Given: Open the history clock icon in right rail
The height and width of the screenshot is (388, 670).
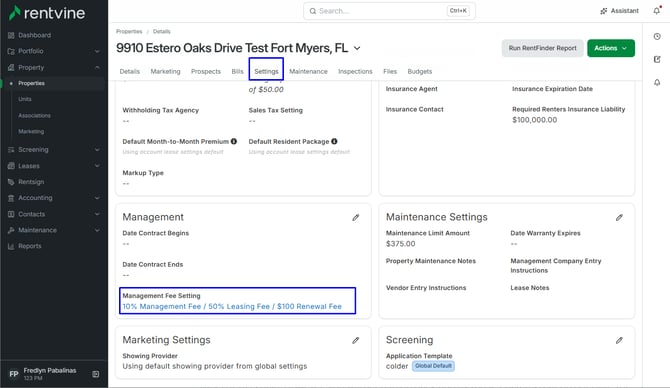Looking at the screenshot, I should click(x=657, y=37).
